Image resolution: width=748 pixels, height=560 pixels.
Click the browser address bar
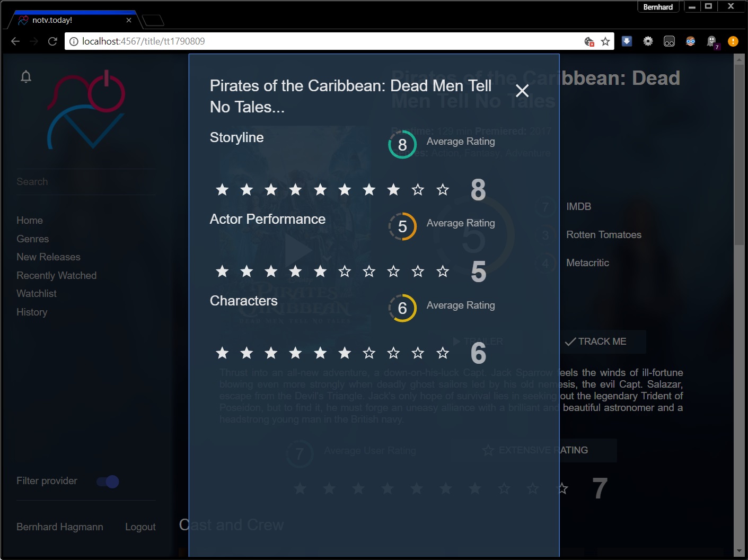coord(329,41)
